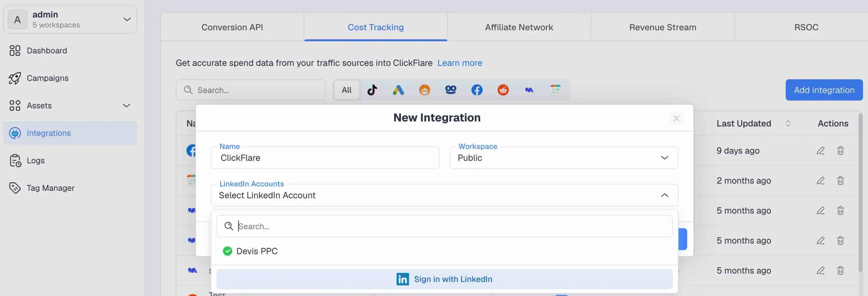868x296 pixels.
Task: Delete the integration updated 9 days ago
Action: point(840,150)
